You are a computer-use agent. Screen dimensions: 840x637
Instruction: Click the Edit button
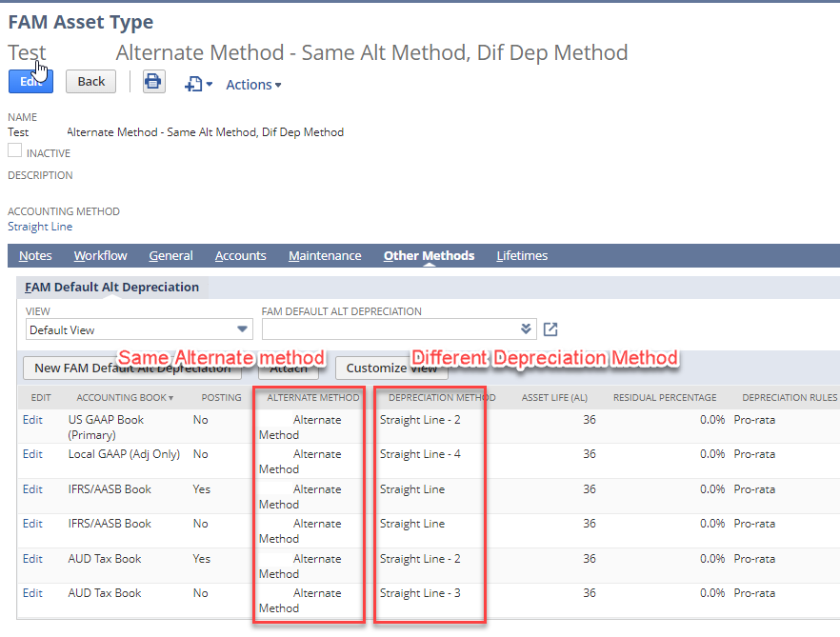(x=30, y=81)
